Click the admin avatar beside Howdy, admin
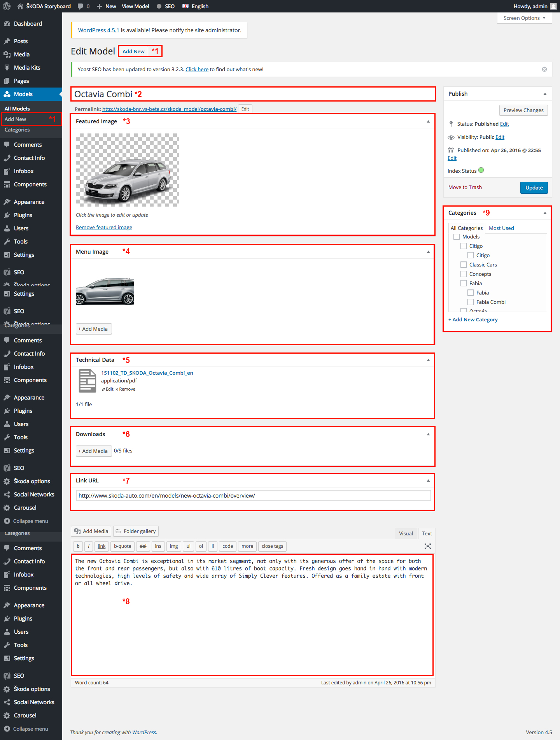Screen dimensions: 560x740 [x=553, y=6]
